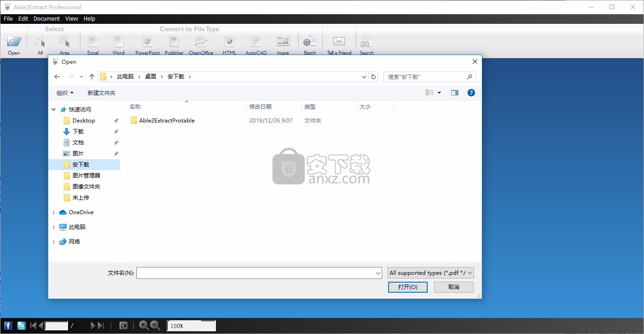Go to previous page arrow

(41, 326)
